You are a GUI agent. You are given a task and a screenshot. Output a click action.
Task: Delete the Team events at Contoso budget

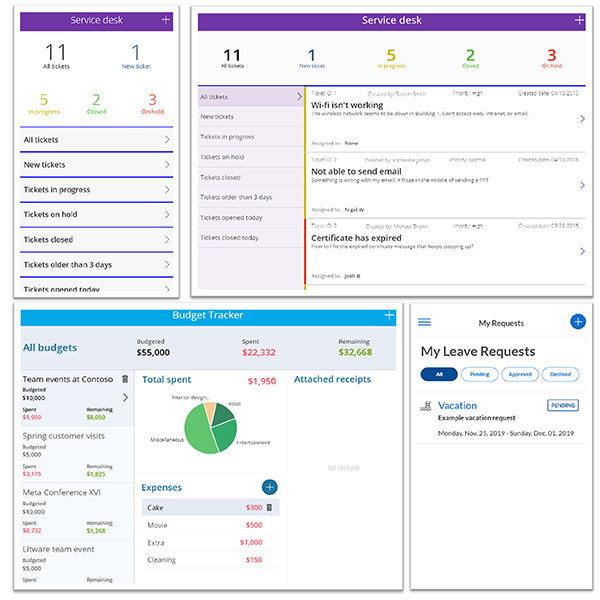(x=125, y=379)
